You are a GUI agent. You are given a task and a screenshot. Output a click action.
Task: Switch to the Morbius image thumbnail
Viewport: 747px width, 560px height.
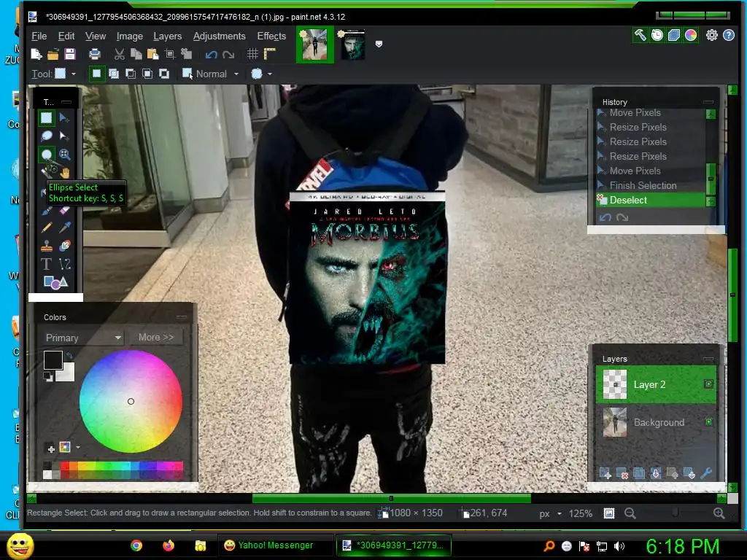(353, 44)
